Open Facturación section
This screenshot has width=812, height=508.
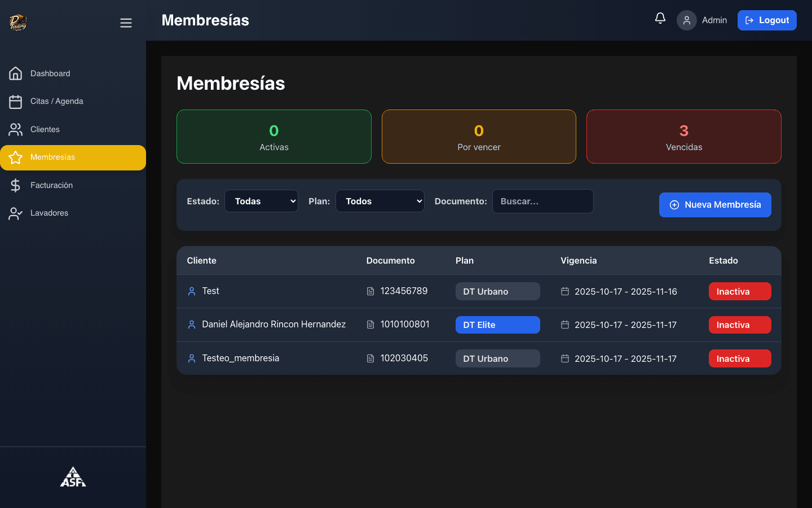73,185
